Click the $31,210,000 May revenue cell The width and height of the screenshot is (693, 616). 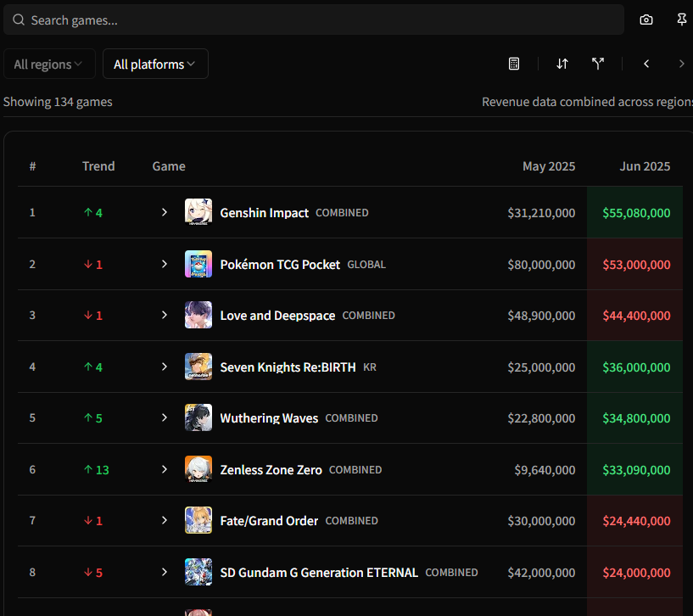click(x=541, y=213)
